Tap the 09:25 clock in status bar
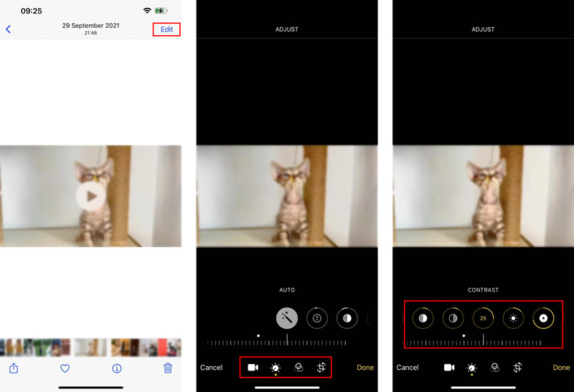Screen dimensions: 574x392 coord(31,11)
